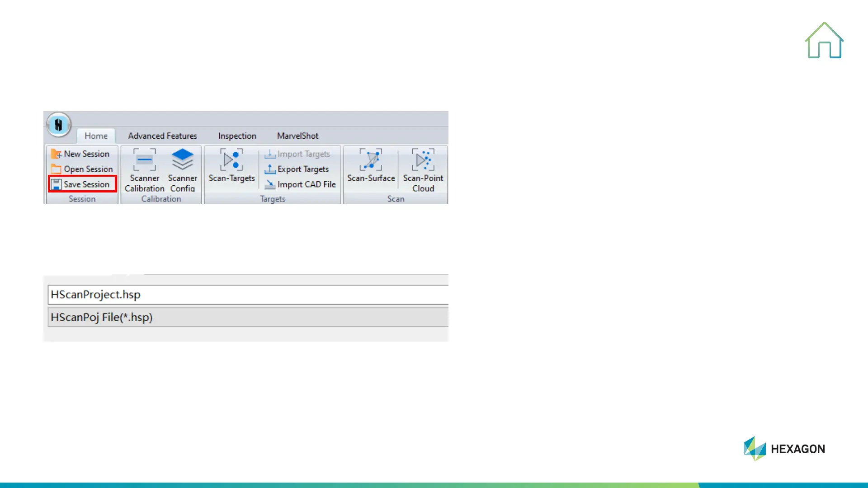Open the Scanner Calibration tool

point(144,170)
